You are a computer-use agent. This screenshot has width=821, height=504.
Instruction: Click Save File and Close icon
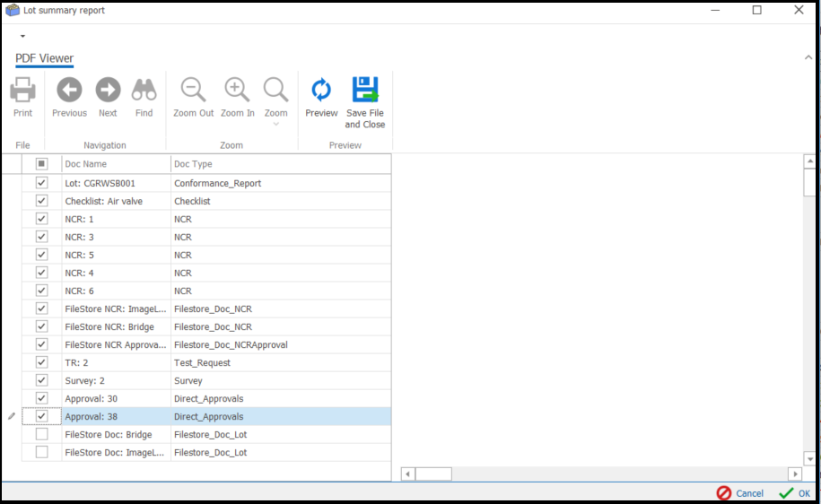[364, 91]
